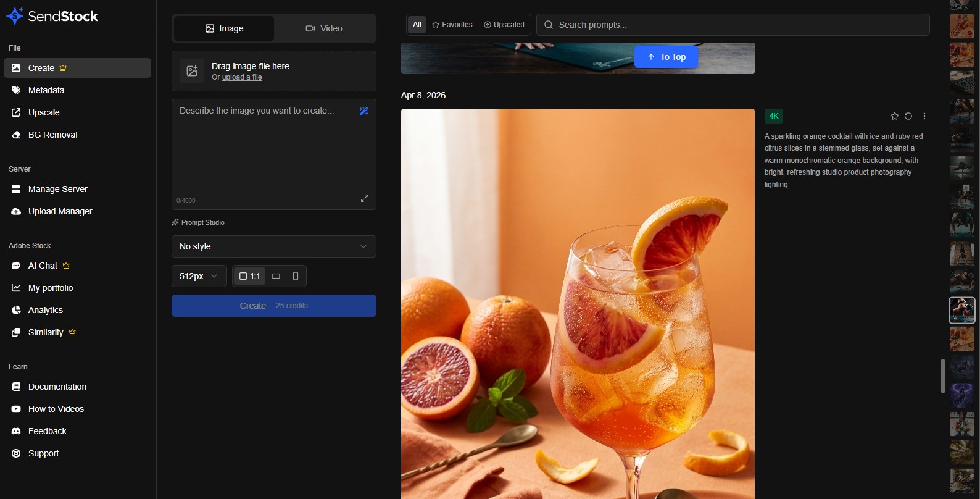The image size is (980, 499).
Task: Click the crown icon next to Similarity
Action: click(x=72, y=332)
